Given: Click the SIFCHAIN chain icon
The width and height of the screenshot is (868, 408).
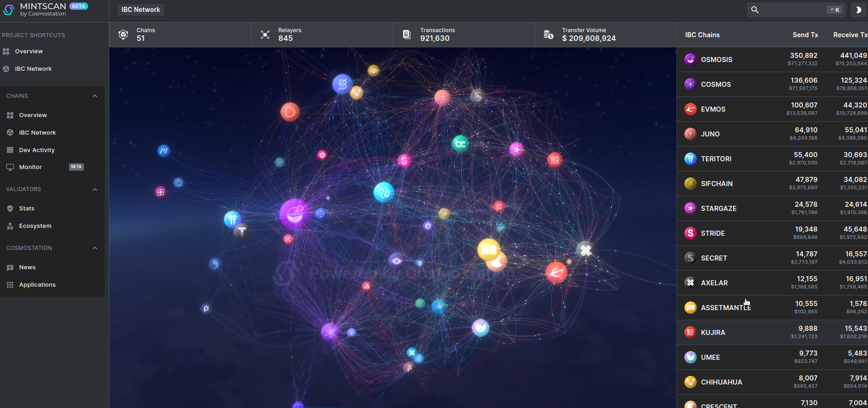Looking at the screenshot, I should pos(690,184).
